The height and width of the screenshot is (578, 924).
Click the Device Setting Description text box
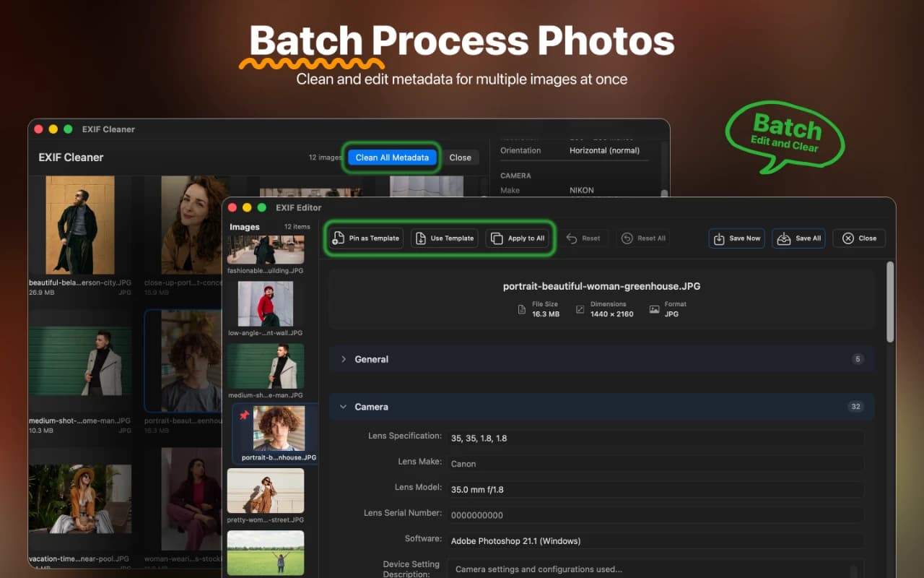pos(655,568)
